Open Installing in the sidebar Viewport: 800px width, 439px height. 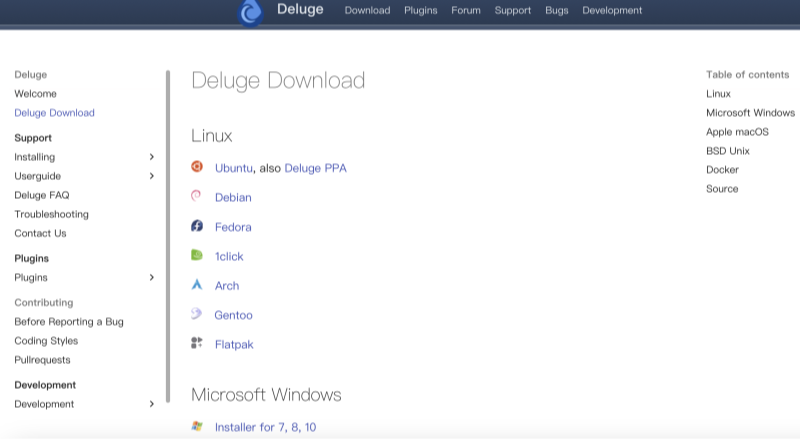point(35,157)
